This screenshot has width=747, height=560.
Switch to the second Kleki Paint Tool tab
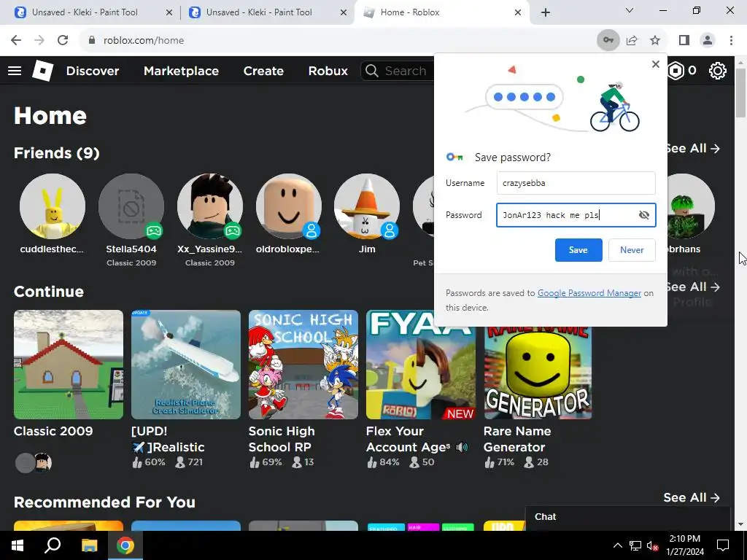click(267, 12)
